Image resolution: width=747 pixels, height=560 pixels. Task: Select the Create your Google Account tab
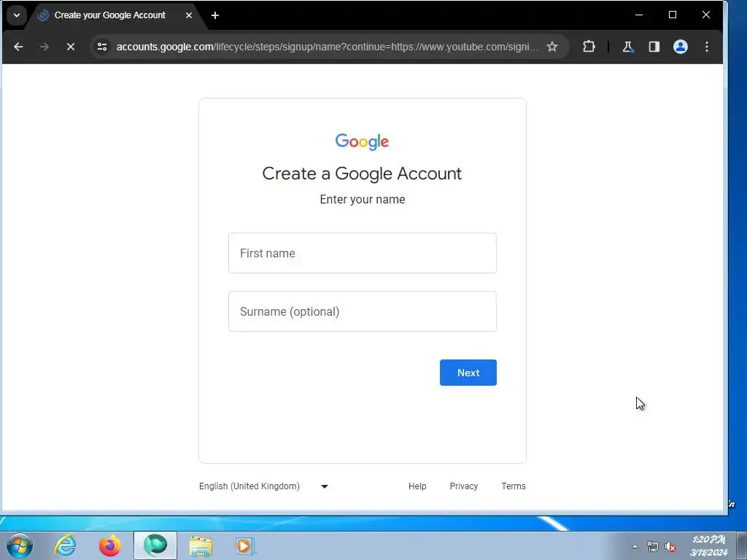click(x=115, y=15)
